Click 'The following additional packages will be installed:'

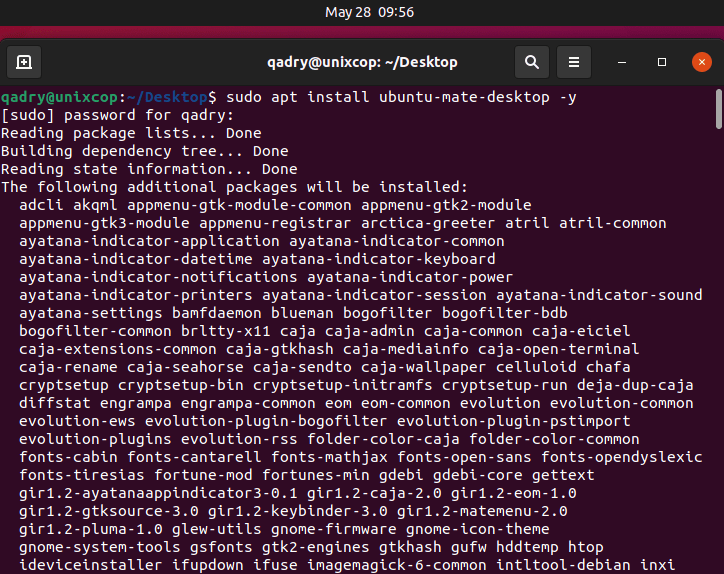(x=235, y=187)
